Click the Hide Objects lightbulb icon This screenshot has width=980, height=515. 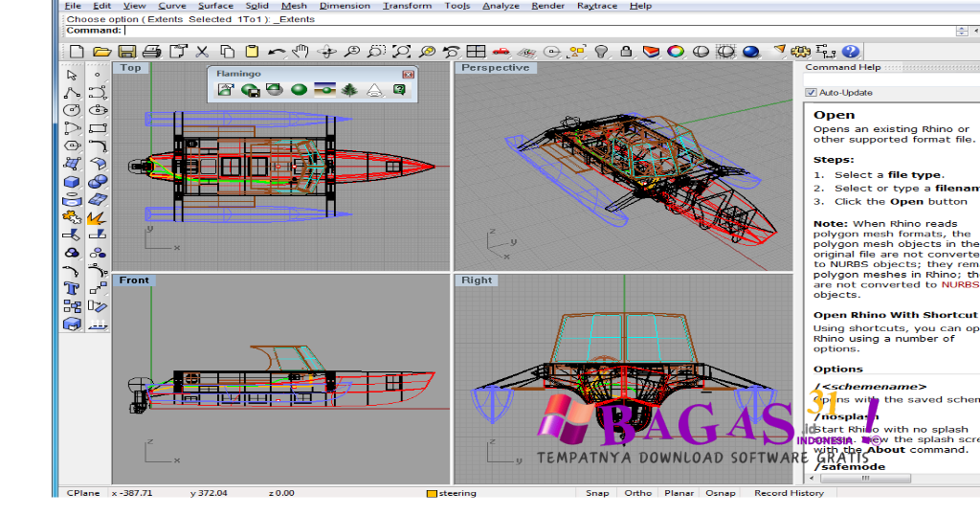601,52
